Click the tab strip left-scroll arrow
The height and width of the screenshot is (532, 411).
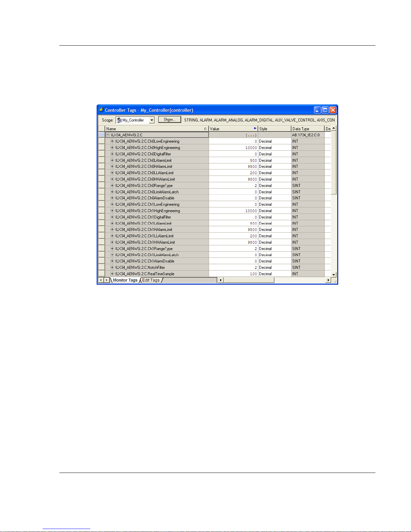(x=101, y=280)
